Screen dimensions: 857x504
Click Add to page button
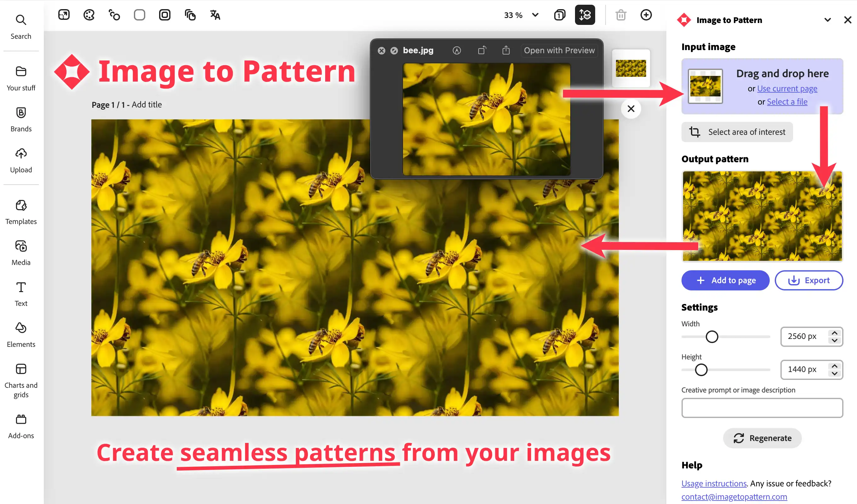(725, 280)
